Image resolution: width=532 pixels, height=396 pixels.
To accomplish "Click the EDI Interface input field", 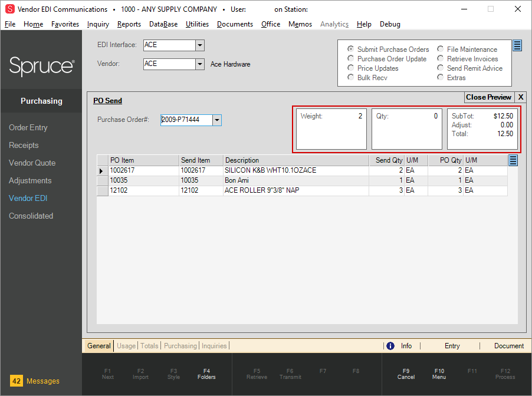I will 170,45.
